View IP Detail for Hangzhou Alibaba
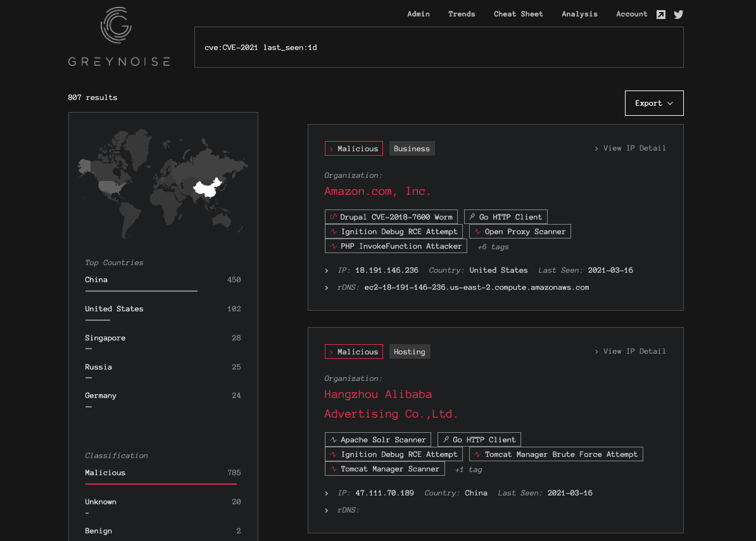Screen dimensions: 756x541 [629, 352]
